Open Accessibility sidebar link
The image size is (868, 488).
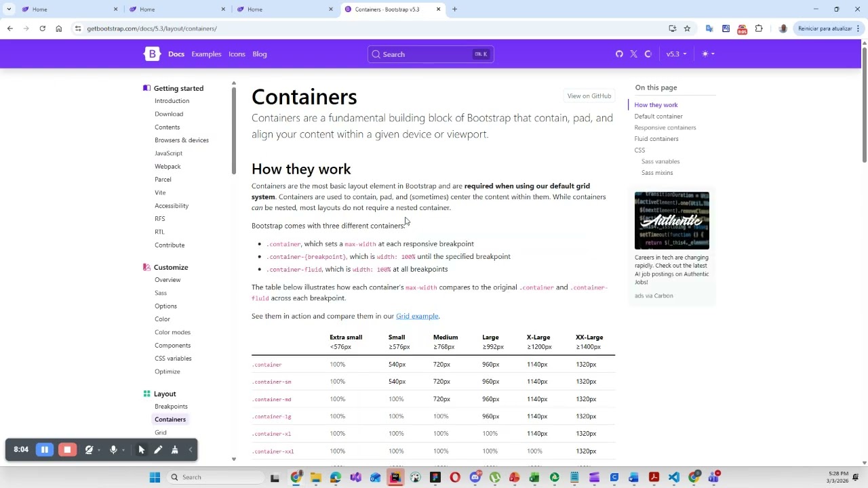[172, 206]
